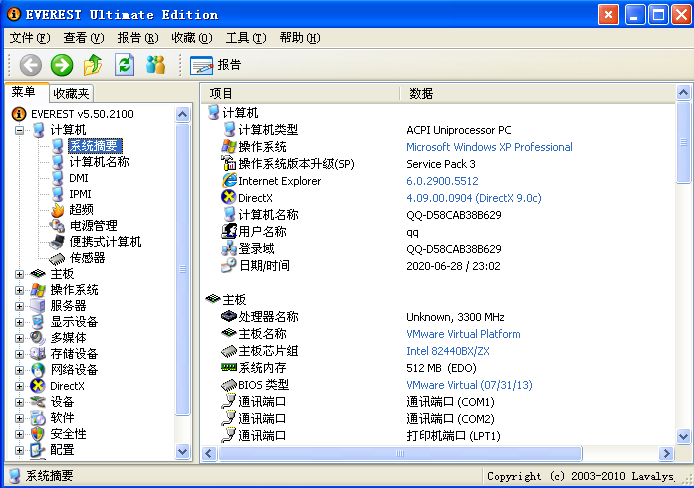Open 电源管理 power management icon
694x488 pixels.
point(58,226)
